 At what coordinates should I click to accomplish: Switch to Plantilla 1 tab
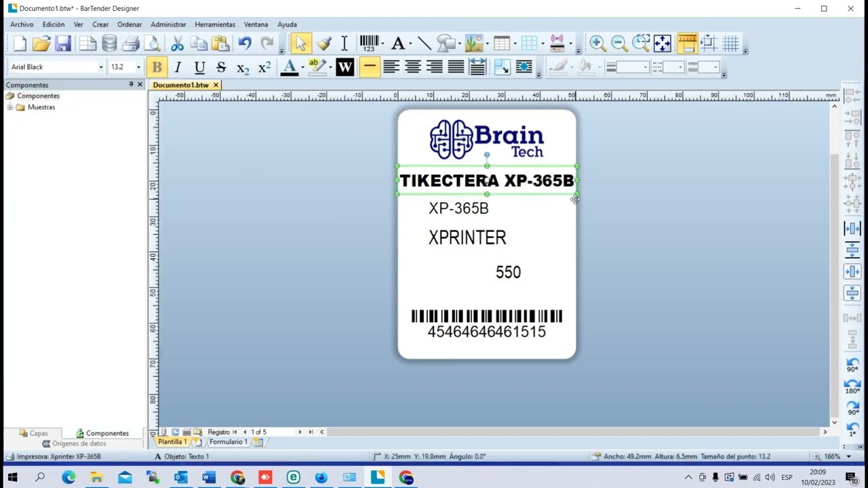pyautogui.click(x=172, y=442)
